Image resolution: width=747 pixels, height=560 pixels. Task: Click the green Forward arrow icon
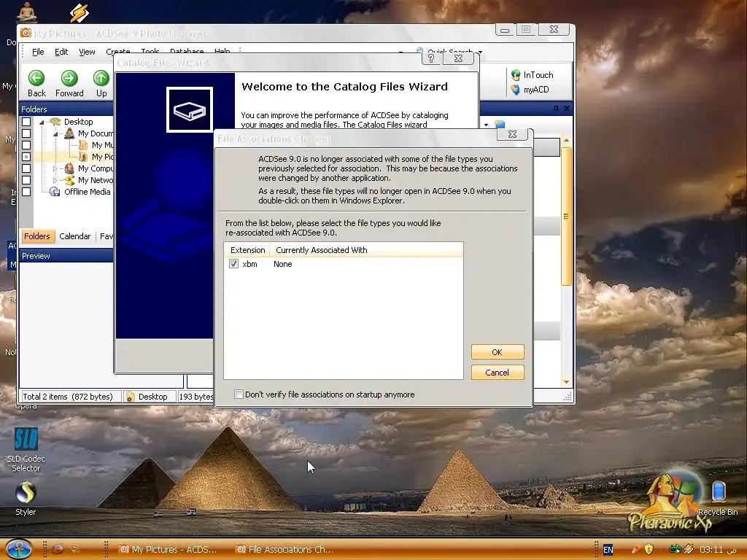point(69,78)
